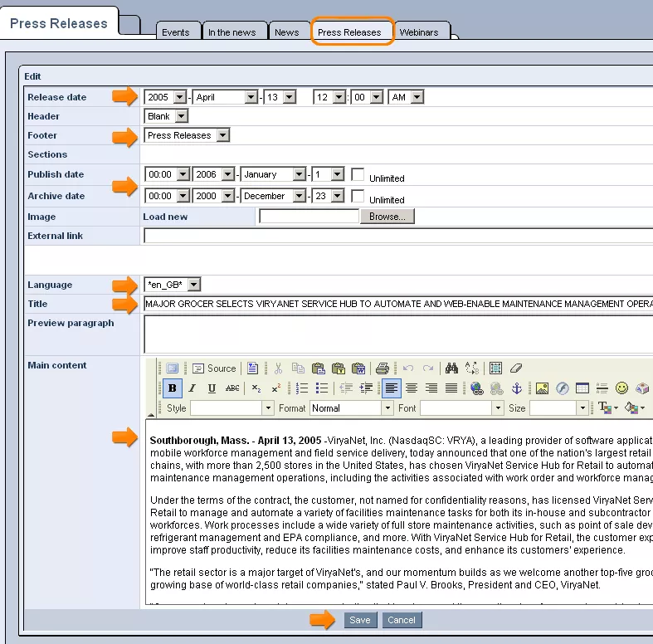Viewport: 653px width, 644px height.
Task: Click the Print icon in editor toolbar
Action: click(x=382, y=368)
